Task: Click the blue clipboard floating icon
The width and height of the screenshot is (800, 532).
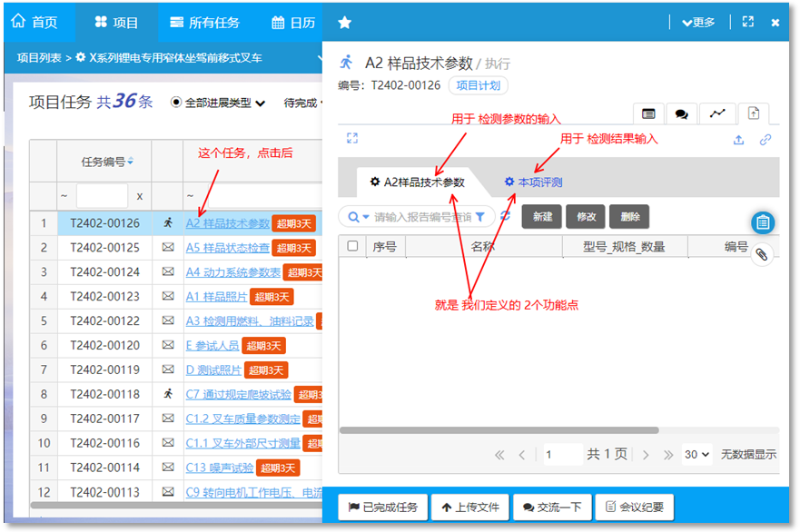Action: (763, 222)
